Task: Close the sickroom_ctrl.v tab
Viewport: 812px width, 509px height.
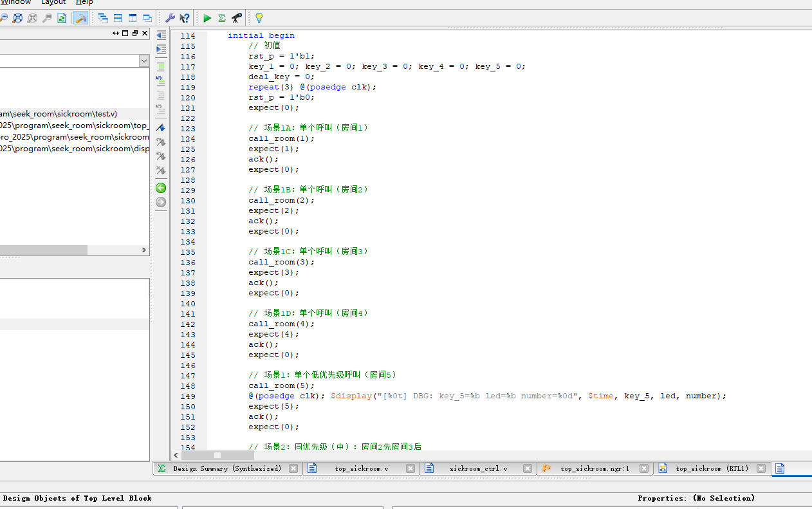Action: tap(528, 468)
